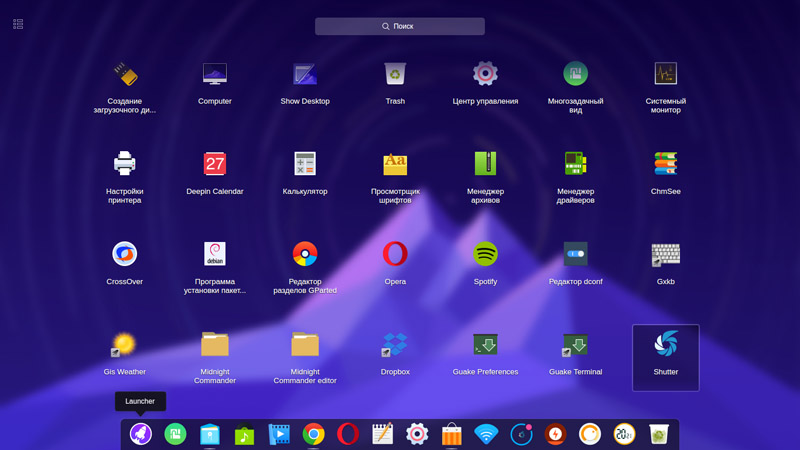This screenshot has height=450, width=800.
Task: Open the Computer icon
Action: click(x=215, y=74)
